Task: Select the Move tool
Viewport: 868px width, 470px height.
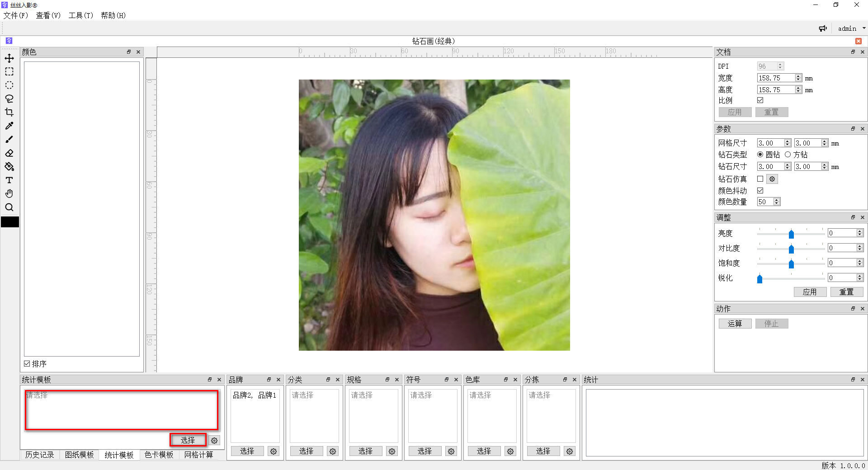Action: click(9, 58)
